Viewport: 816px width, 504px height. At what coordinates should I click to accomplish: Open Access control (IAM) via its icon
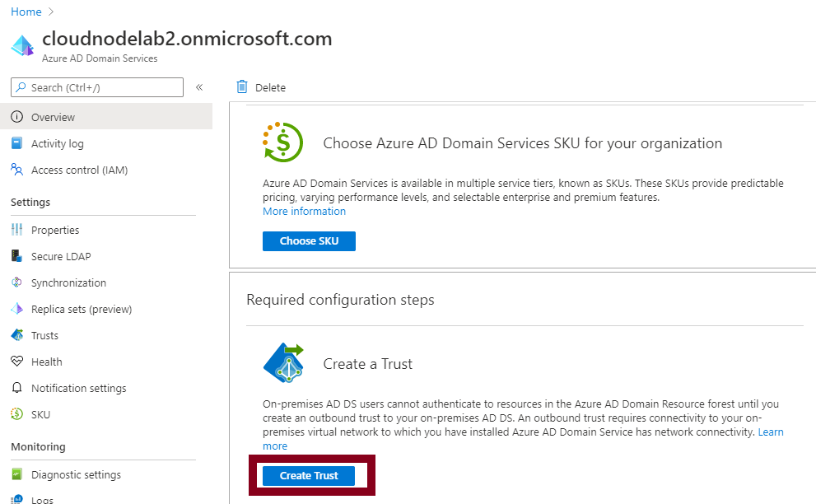16,170
